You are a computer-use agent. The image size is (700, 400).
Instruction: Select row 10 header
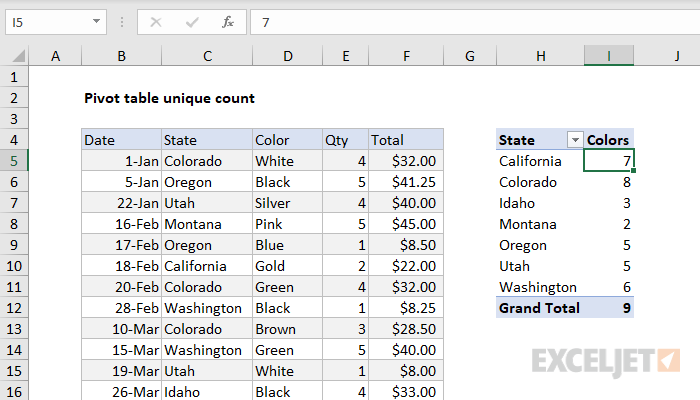point(15,266)
